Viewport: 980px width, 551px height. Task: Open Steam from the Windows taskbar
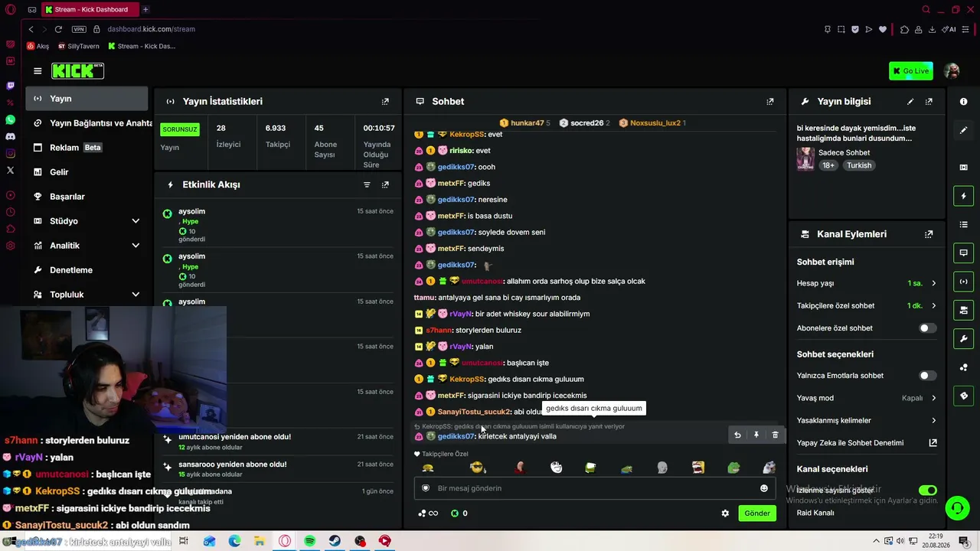coord(335,541)
